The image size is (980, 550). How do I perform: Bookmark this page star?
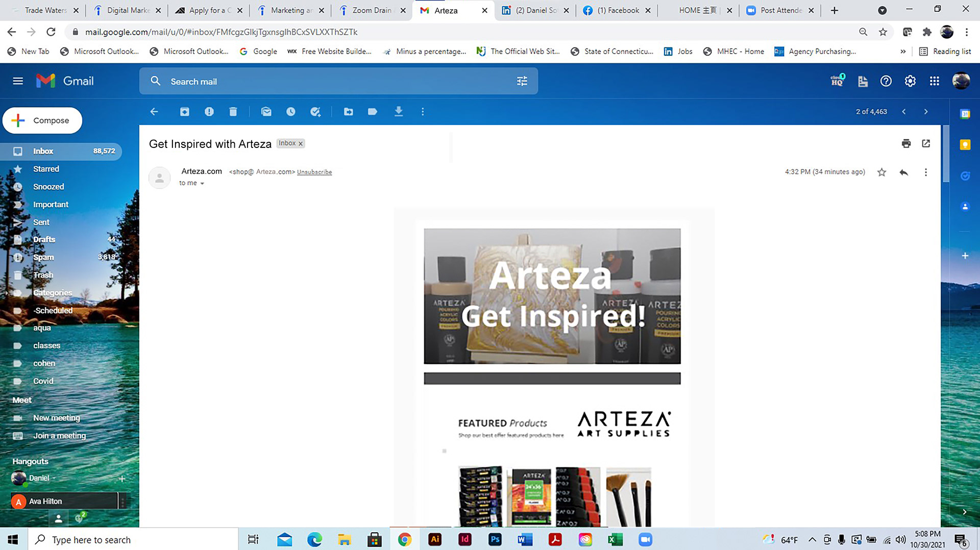coord(883,32)
